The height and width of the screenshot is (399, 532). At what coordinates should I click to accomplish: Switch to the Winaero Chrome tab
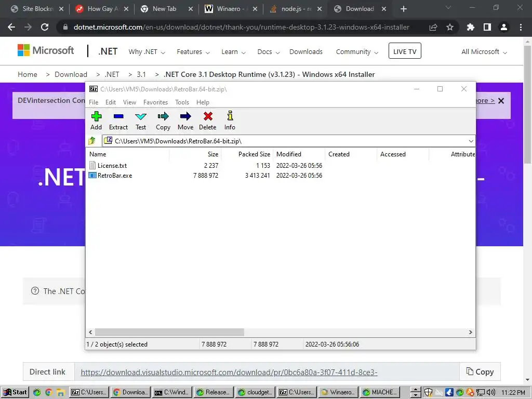231,9
